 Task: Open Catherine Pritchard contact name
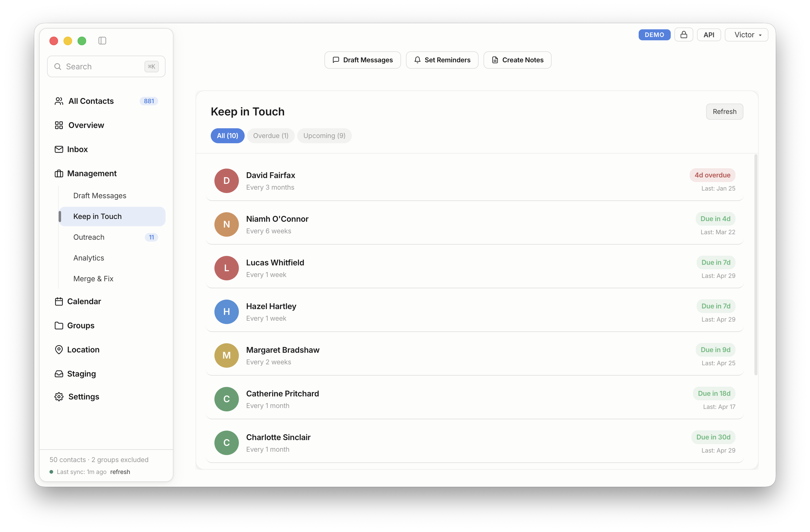pyautogui.click(x=283, y=394)
